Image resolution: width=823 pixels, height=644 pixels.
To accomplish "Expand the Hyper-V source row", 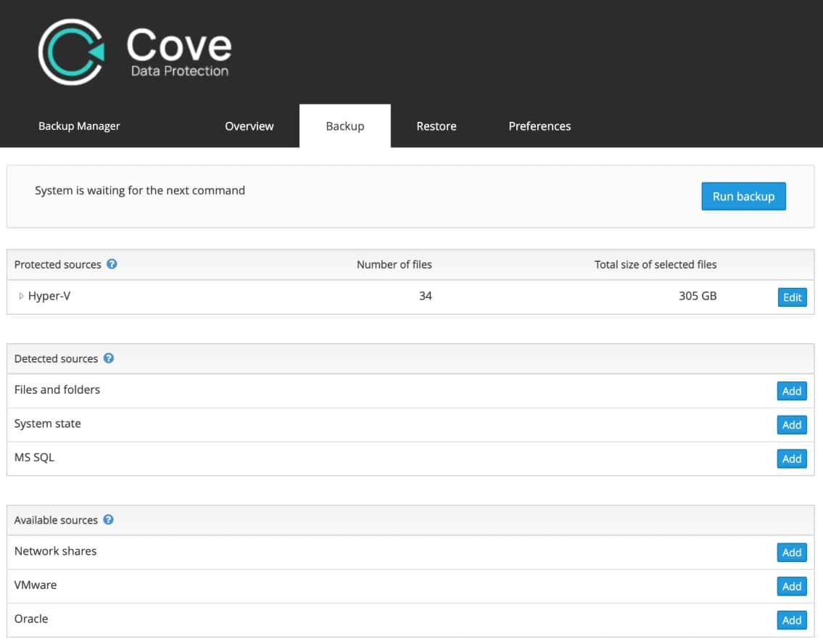I will point(21,296).
